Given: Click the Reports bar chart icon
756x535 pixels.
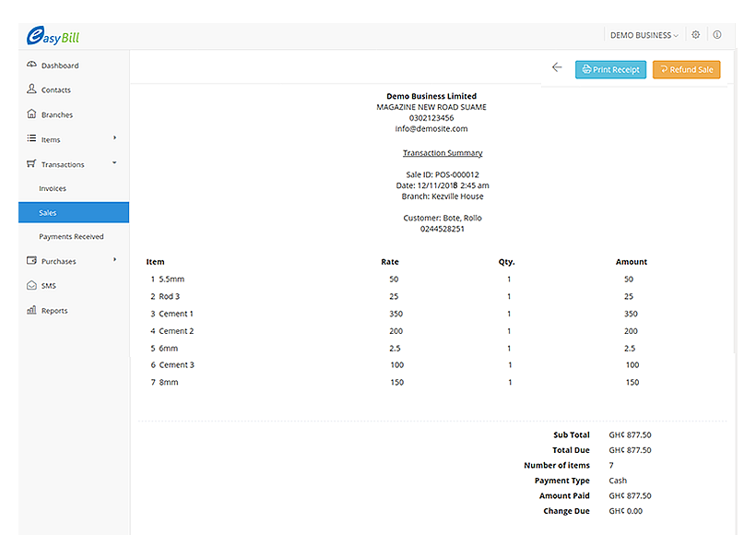Looking at the screenshot, I should 31,311.
